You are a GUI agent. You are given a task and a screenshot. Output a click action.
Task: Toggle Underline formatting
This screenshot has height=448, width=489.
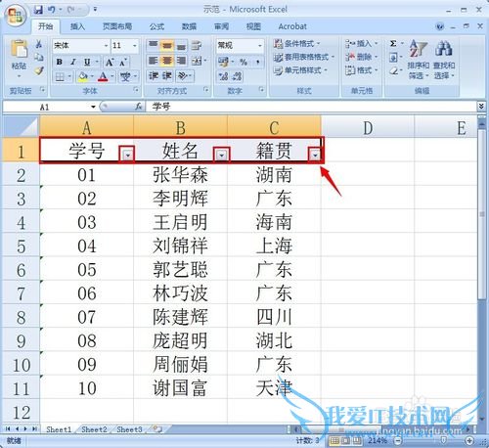point(87,62)
